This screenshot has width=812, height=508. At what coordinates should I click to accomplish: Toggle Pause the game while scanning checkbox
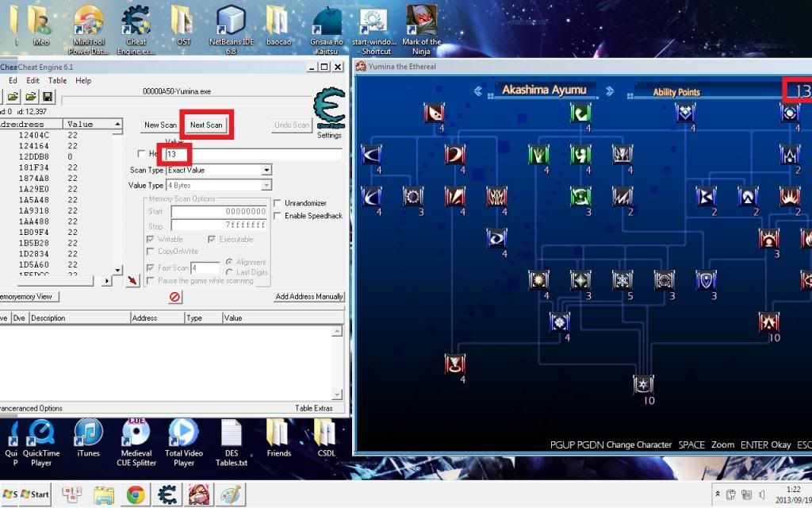click(150, 280)
